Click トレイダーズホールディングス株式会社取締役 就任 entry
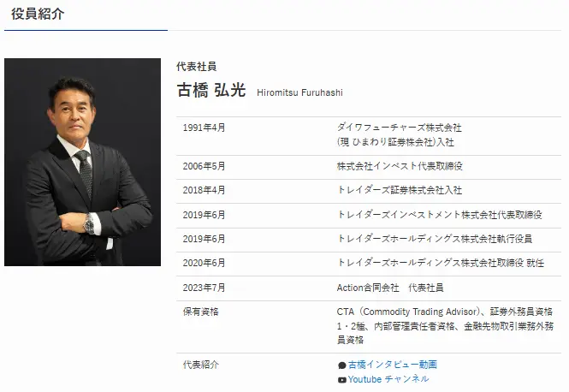The width and height of the screenshot is (569, 392). [441, 263]
